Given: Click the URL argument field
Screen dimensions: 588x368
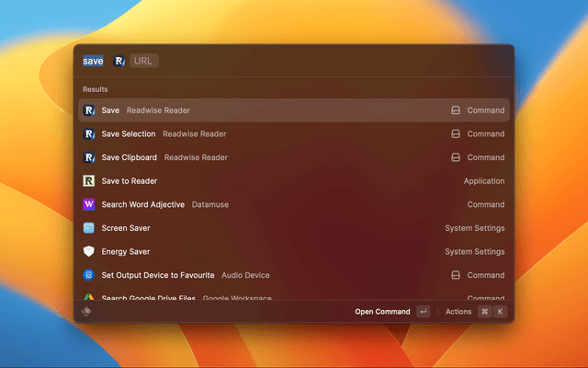Looking at the screenshot, I should (143, 61).
